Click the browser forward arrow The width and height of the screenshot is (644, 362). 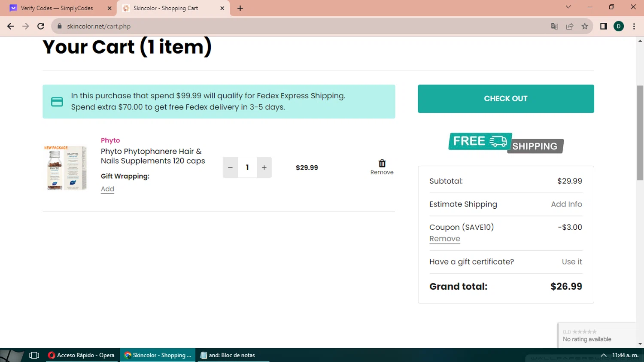[26, 26]
